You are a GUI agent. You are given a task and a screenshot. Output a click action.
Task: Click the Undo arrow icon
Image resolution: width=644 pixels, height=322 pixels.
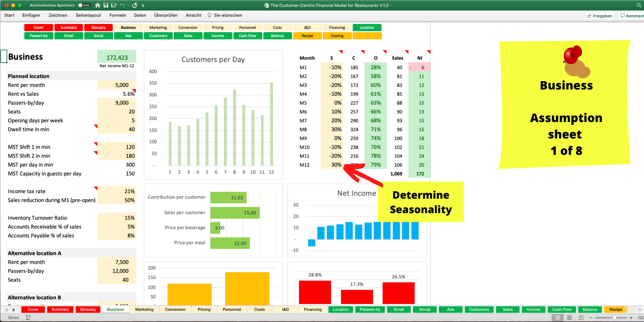122,5
